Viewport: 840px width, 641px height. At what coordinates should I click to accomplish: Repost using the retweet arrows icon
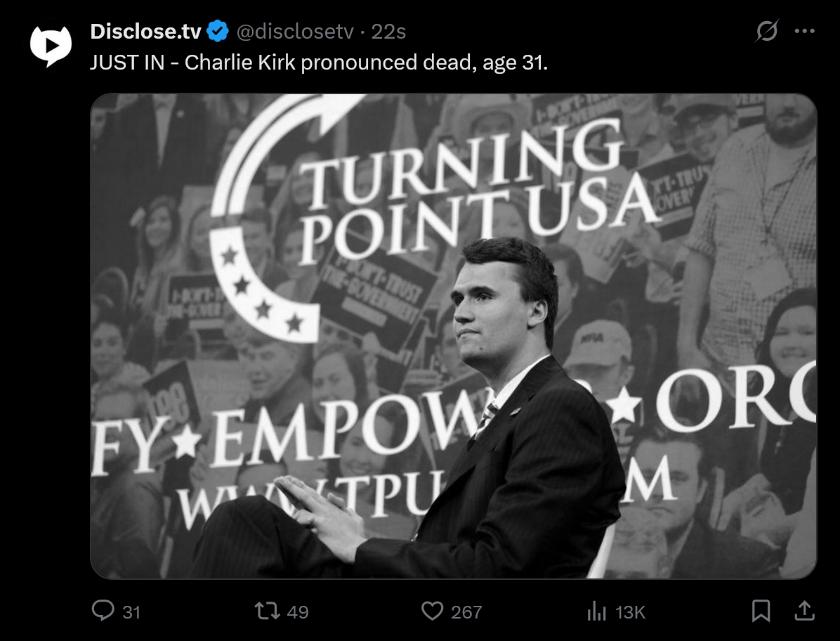pyautogui.click(x=267, y=610)
